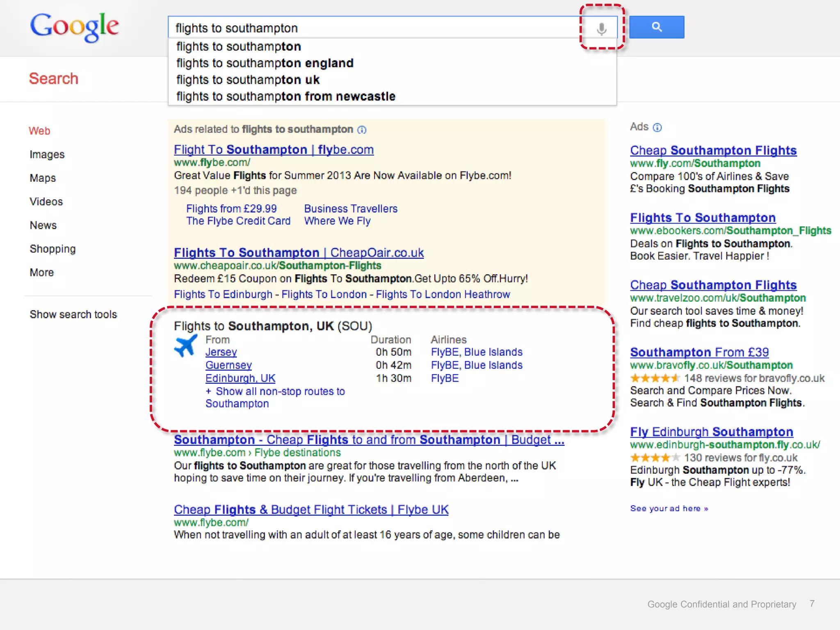The height and width of the screenshot is (630, 840).
Task: Expand 'Show all non-stop routes to Southampton'
Action: (x=275, y=397)
